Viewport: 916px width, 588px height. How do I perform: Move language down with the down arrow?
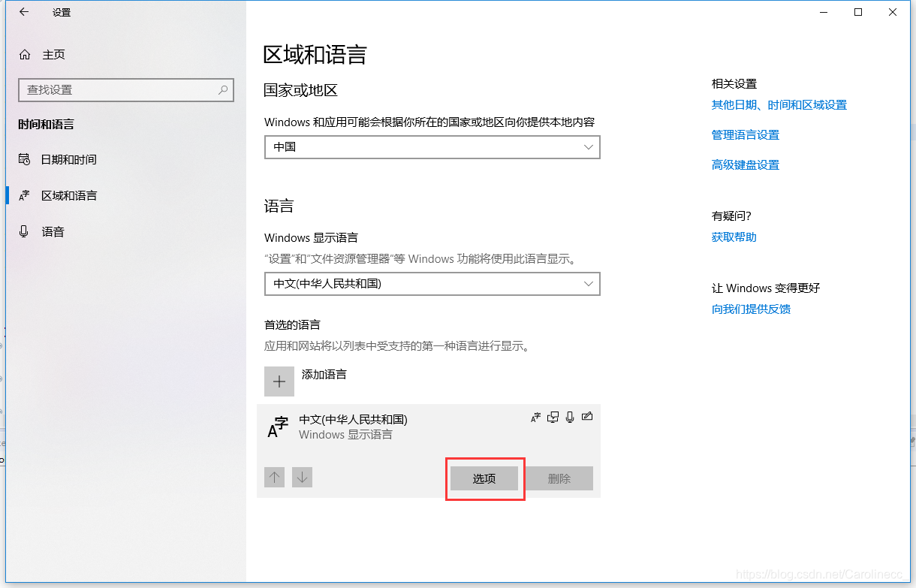(302, 477)
